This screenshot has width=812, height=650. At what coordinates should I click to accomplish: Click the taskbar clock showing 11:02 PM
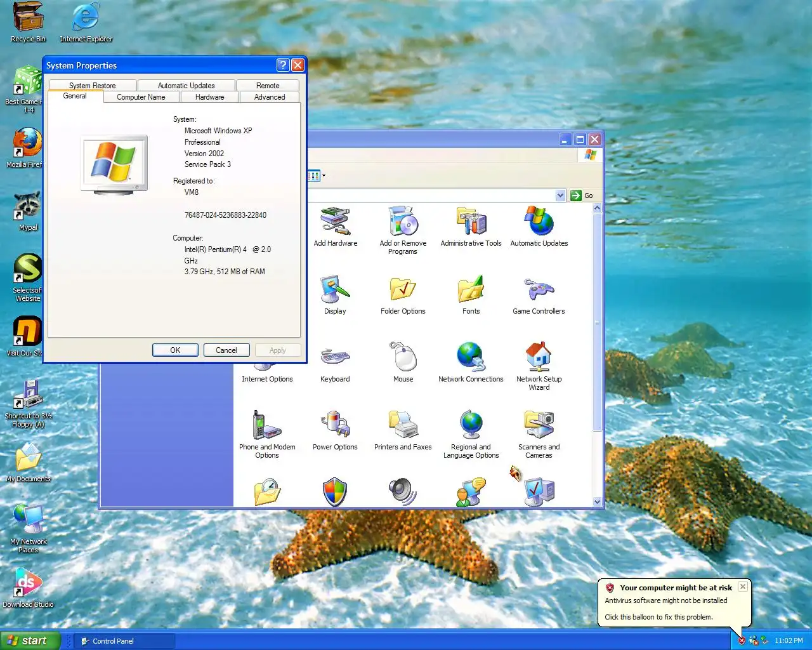(x=789, y=640)
